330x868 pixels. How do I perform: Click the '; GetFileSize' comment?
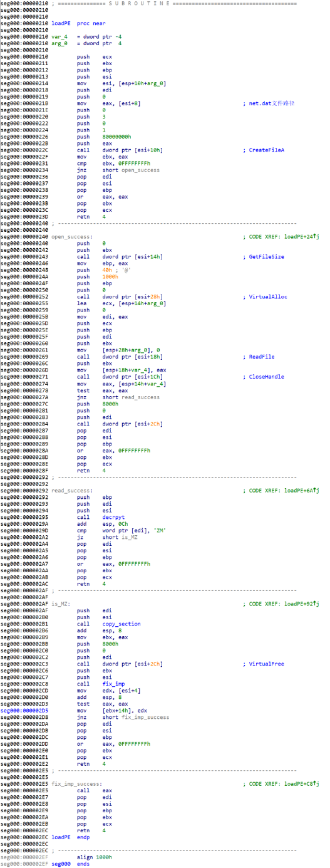[263, 257]
